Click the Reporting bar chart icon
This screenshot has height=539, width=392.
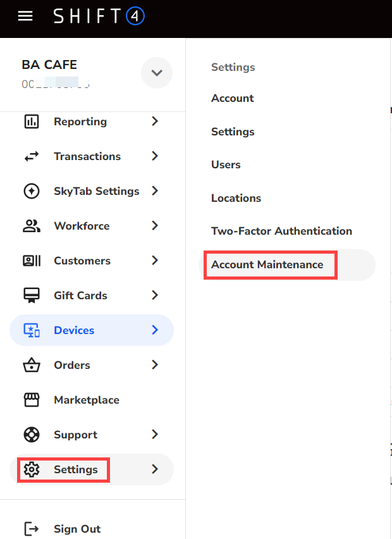point(31,121)
